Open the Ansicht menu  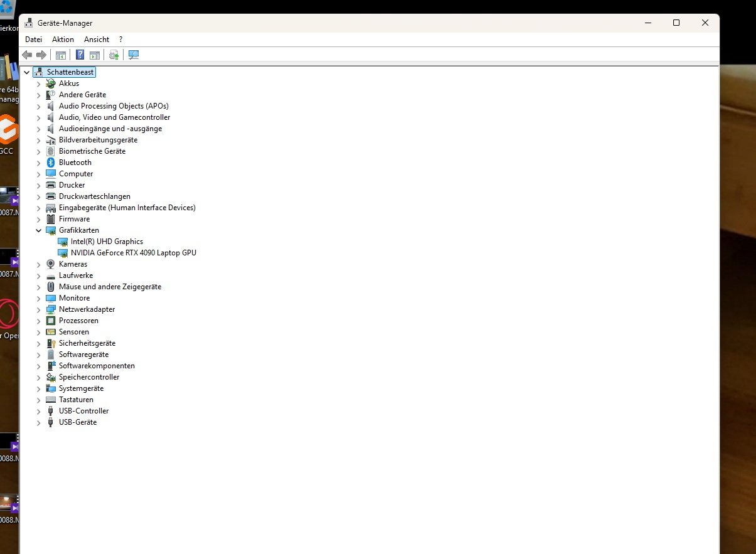point(97,40)
